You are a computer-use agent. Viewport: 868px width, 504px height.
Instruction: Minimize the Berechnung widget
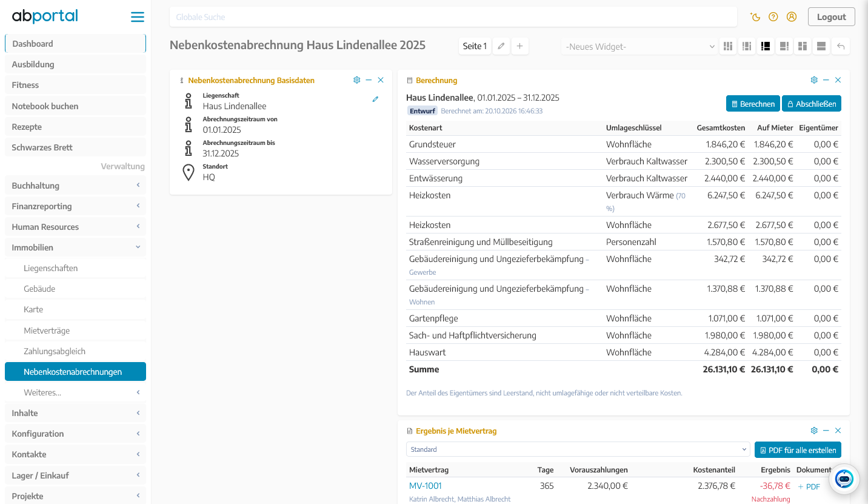[x=826, y=80]
